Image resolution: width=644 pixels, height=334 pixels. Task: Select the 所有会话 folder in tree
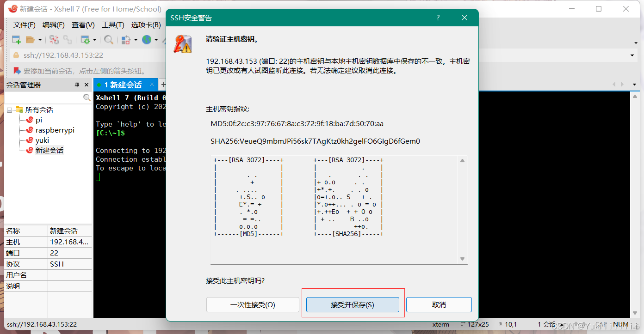tap(39, 110)
